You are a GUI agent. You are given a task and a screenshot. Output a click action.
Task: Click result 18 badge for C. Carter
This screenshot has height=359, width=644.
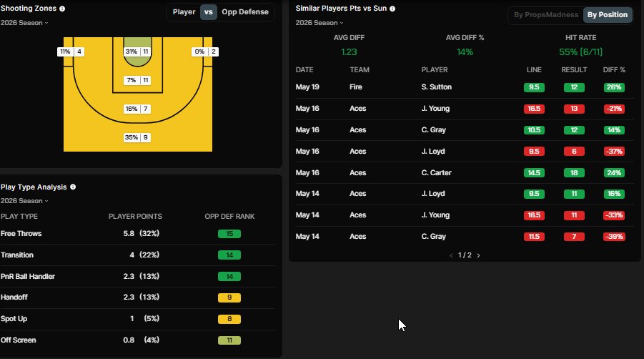(574, 173)
